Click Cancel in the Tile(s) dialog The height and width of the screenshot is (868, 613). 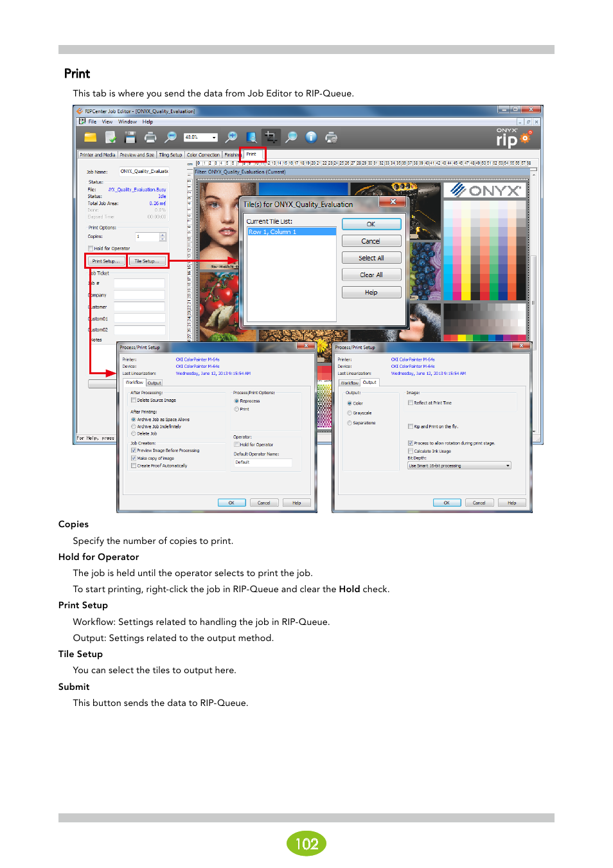[x=371, y=241]
